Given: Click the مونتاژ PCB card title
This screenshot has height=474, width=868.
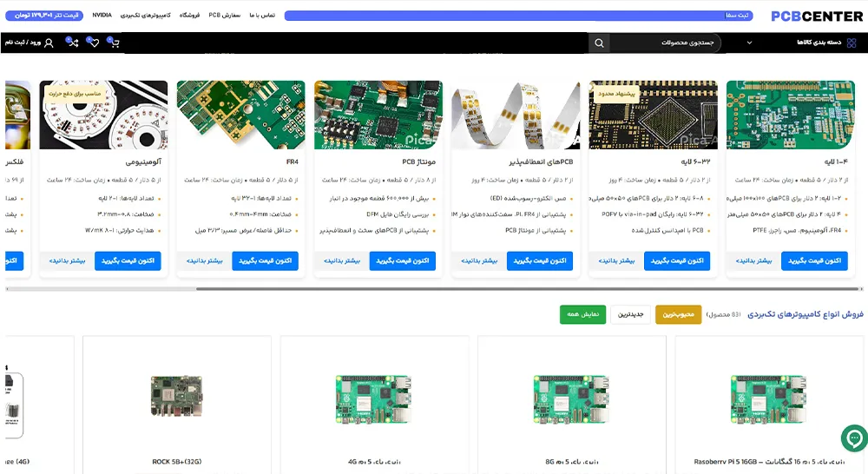Looking at the screenshot, I should (418, 162).
